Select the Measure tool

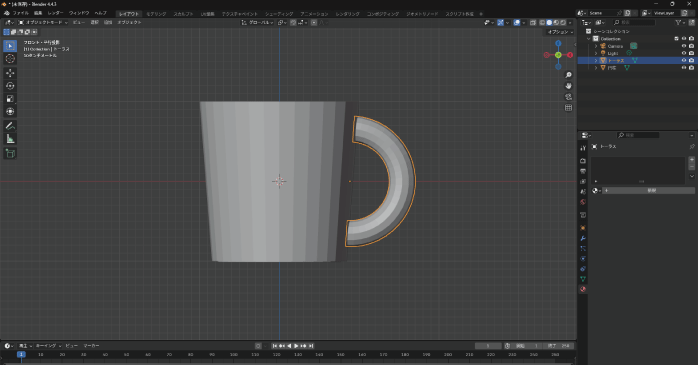click(x=10, y=139)
